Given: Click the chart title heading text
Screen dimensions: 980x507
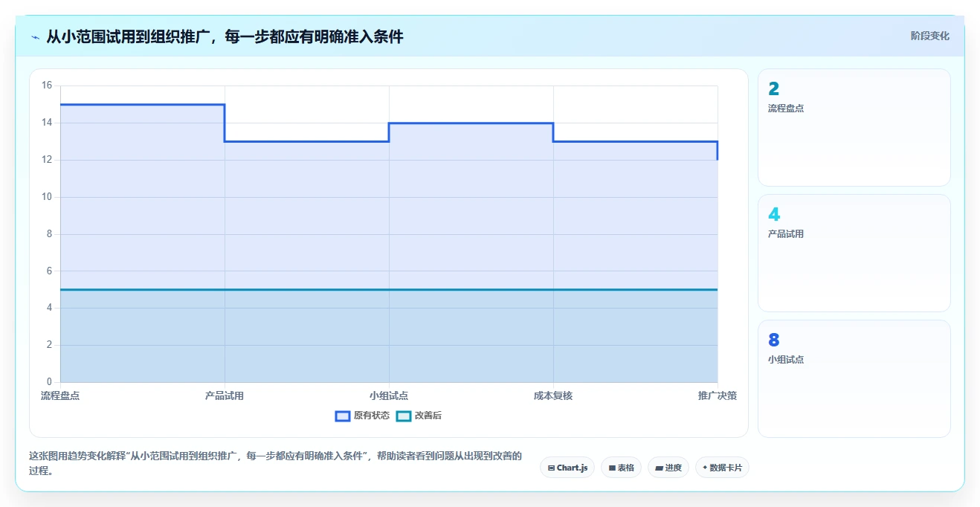Looking at the screenshot, I should pyautogui.click(x=225, y=36).
